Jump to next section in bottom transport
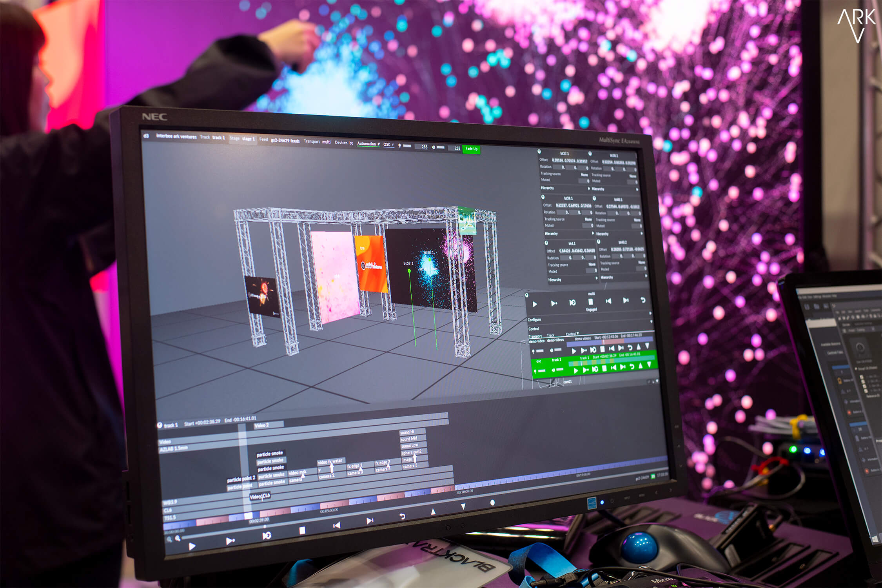 pyautogui.click(x=370, y=521)
